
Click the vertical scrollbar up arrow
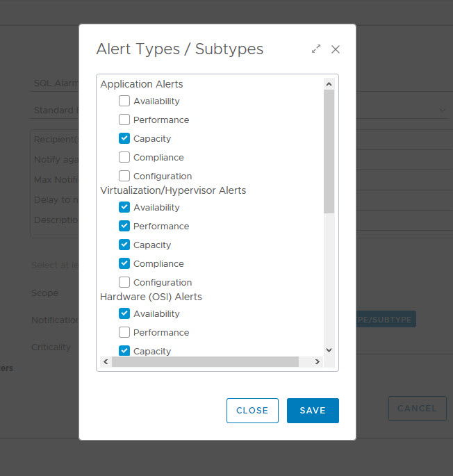click(x=329, y=84)
